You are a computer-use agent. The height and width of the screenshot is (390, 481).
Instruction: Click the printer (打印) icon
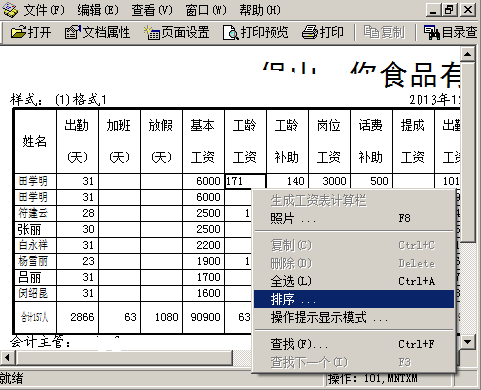(309, 33)
